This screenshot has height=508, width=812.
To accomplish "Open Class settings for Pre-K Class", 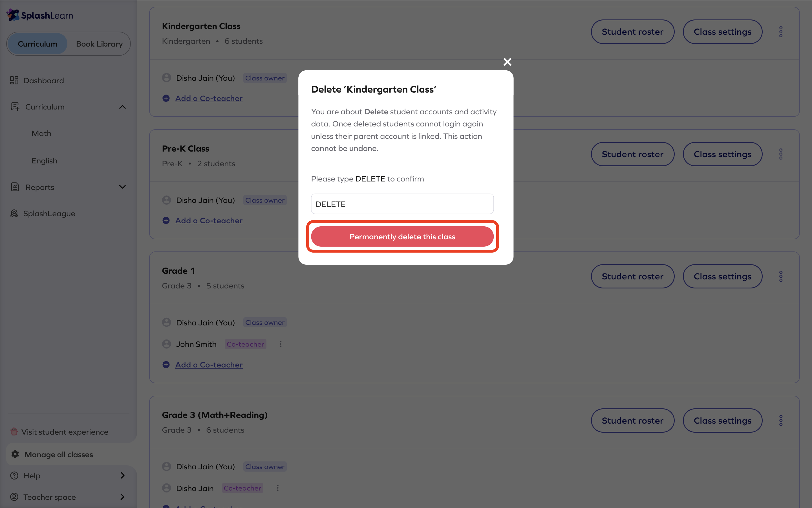I will [722, 154].
